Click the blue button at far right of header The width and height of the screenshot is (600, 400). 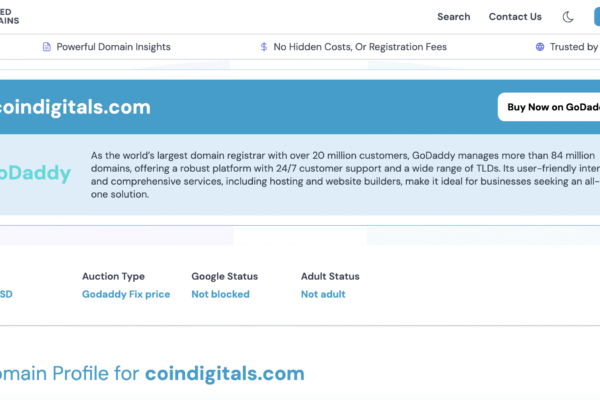[596, 17]
